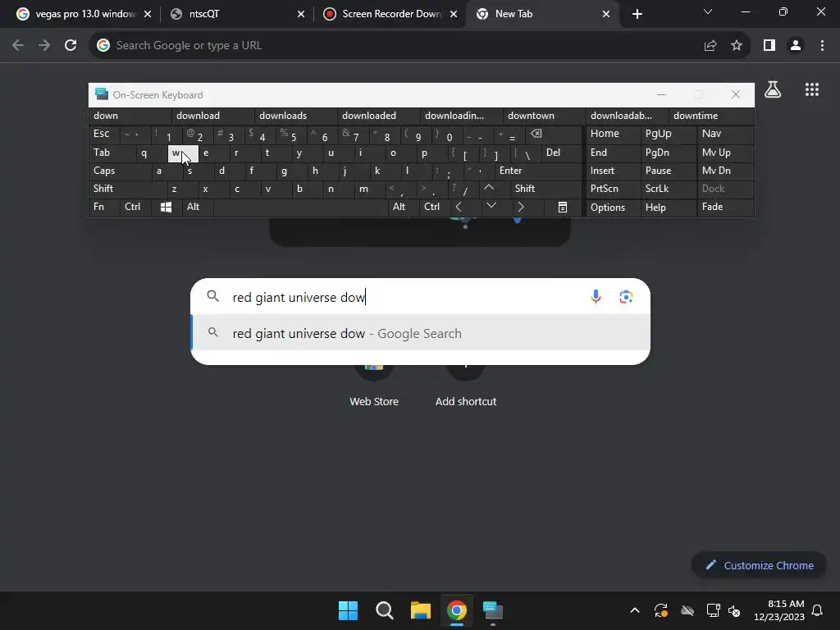Click the Add shortcut tile
This screenshot has width=840, height=630.
click(466, 386)
